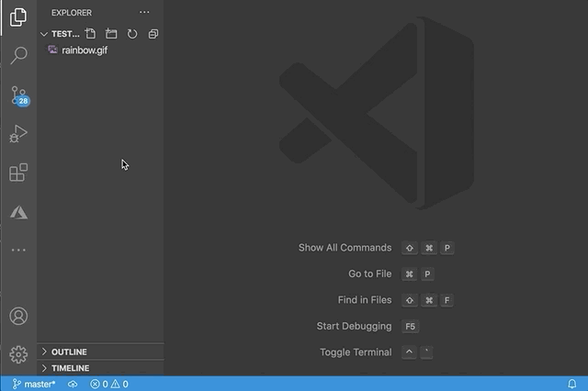The width and height of the screenshot is (588, 391).
Task: Open Source Control with 28 changes
Action: tap(19, 95)
